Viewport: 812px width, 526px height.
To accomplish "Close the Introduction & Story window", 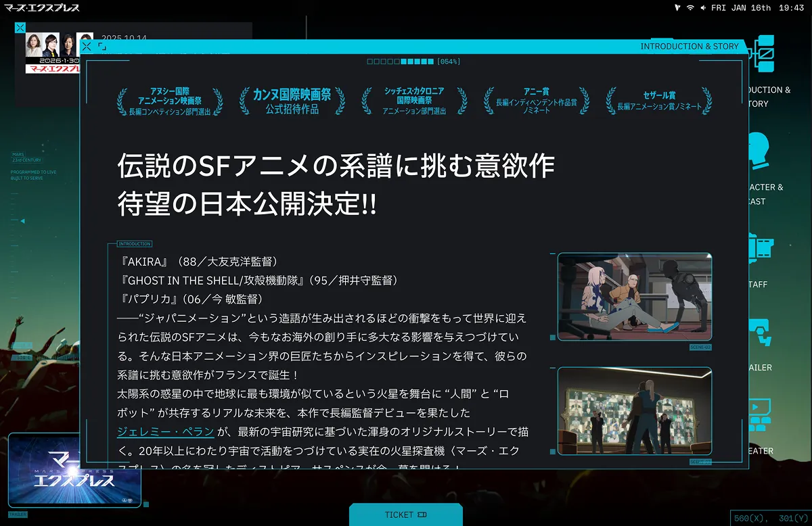I will click(87, 47).
